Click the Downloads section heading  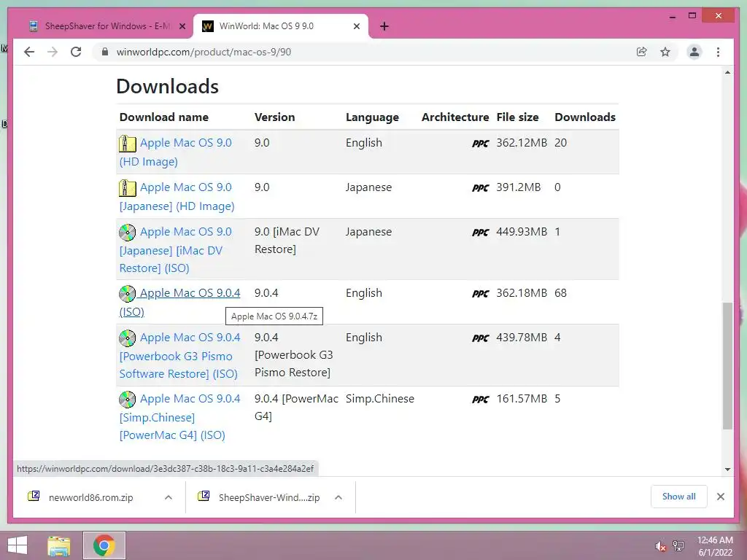coord(167,86)
